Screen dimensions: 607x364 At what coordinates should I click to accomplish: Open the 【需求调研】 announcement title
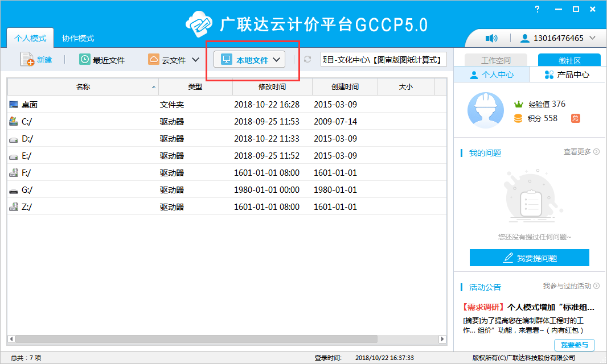pos(528,307)
